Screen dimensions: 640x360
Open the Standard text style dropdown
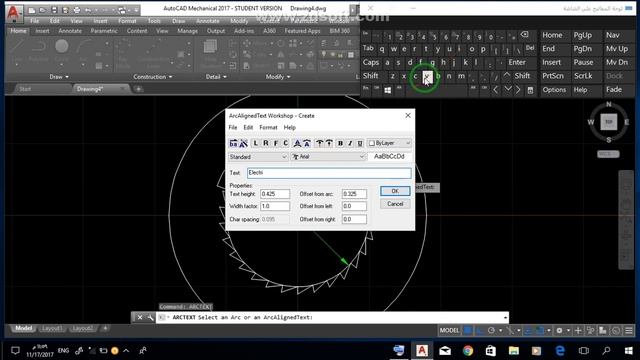[258, 157]
